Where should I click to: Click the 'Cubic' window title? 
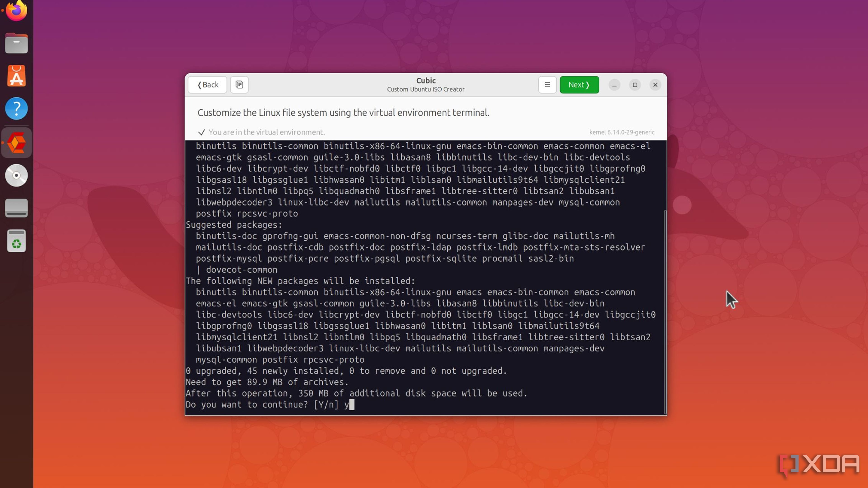tap(426, 80)
